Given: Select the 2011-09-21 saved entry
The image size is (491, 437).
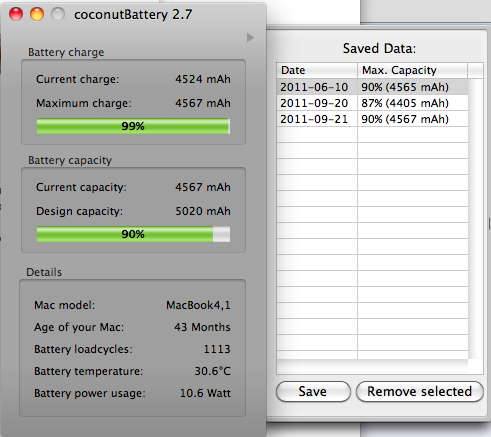Looking at the screenshot, I should 372,119.
